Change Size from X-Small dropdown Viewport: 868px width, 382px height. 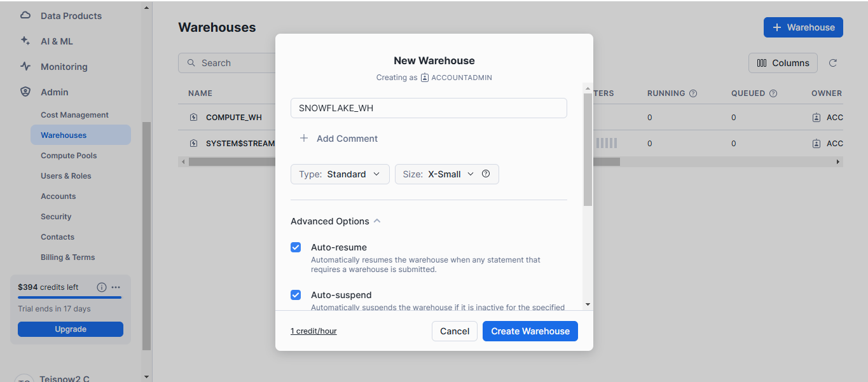446,174
